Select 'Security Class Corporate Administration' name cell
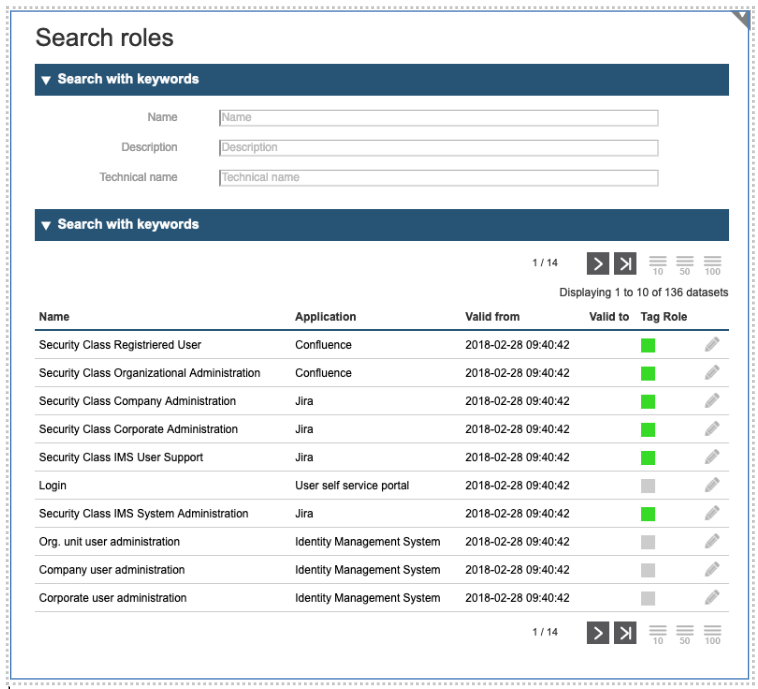Viewport: 758px width, 689px height. click(x=138, y=429)
